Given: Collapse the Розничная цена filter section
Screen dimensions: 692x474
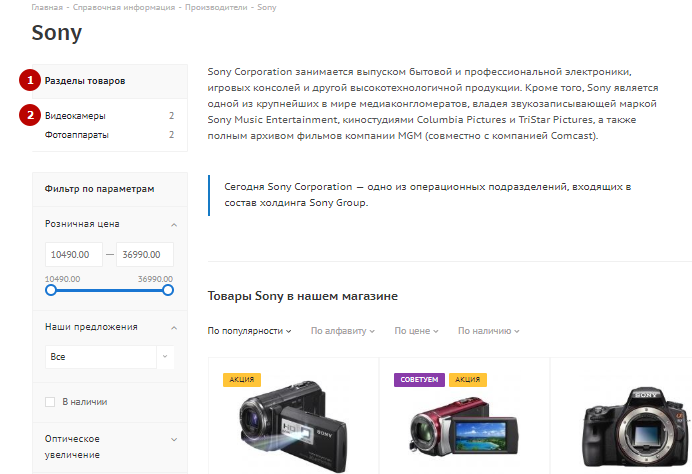Looking at the screenshot, I should coord(174,225).
